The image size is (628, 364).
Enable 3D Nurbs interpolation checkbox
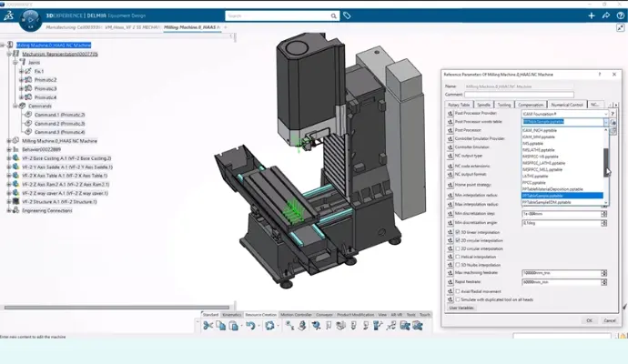[458, 265]
